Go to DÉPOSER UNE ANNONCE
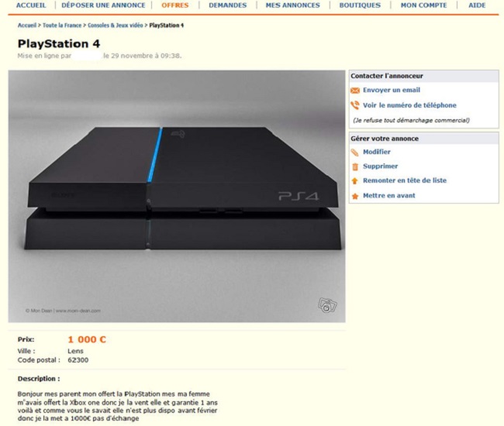 (x=103, y=5)
